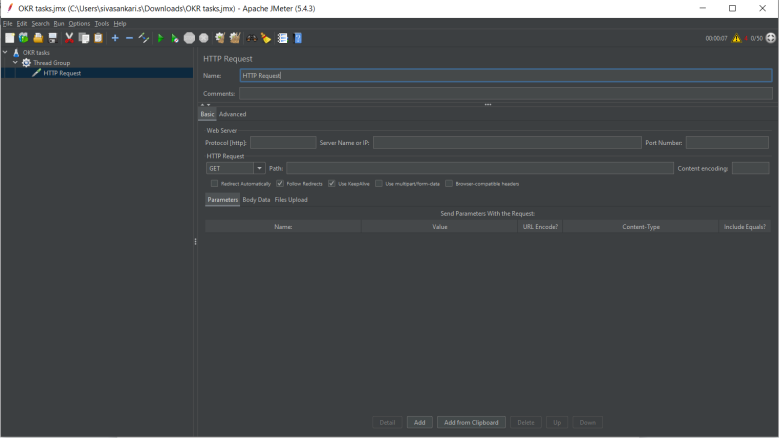Click the warning triangle log indicator
Screen dimensions: 780x438
736,38
